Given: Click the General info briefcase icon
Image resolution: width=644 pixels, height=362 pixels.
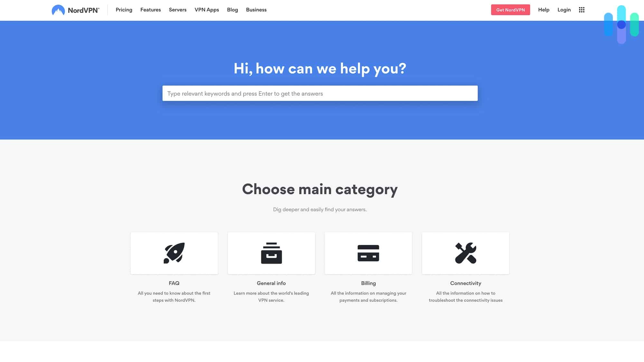Looking at the screenshot, I should point(271,253).
